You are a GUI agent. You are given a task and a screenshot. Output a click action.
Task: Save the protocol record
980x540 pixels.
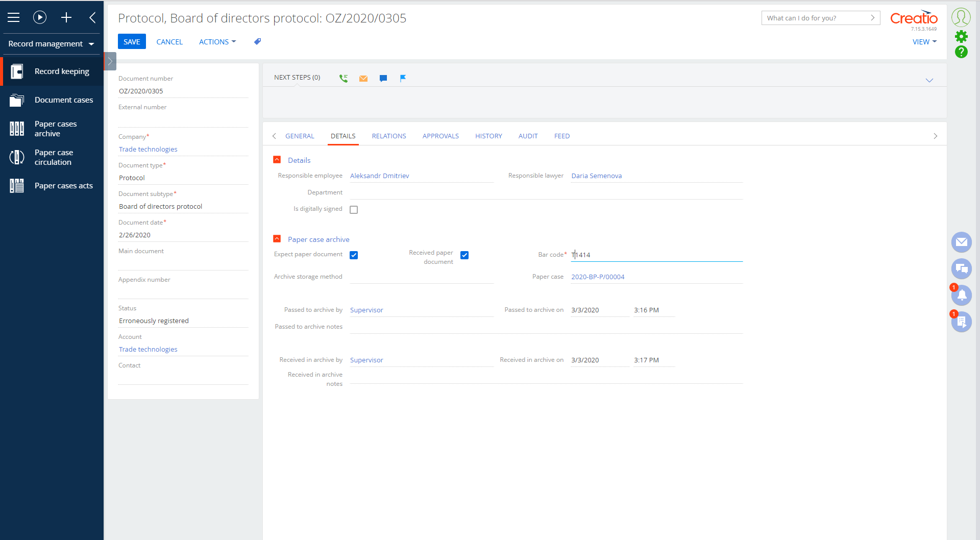[x=132, y=41]
